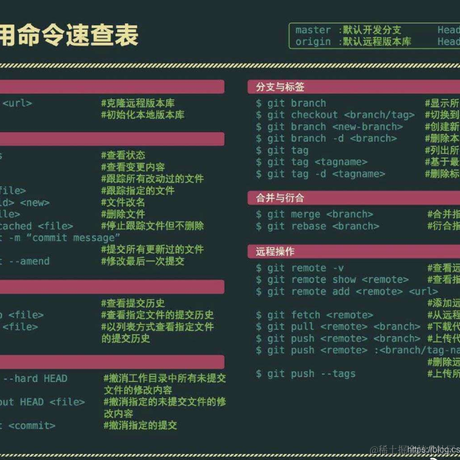Viewport: 460px width, 460px height.
Task: Click the 'cached <file>' command fragment
Action: [36, 226]
